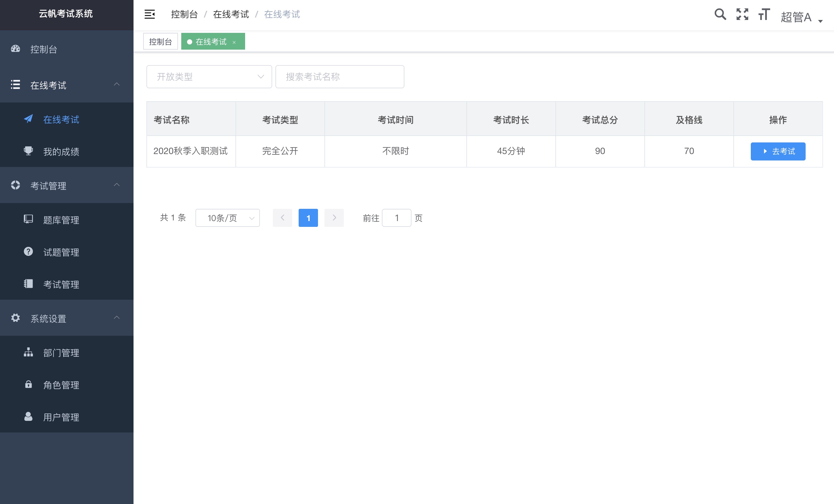Click the search magnifier icon

720,14
